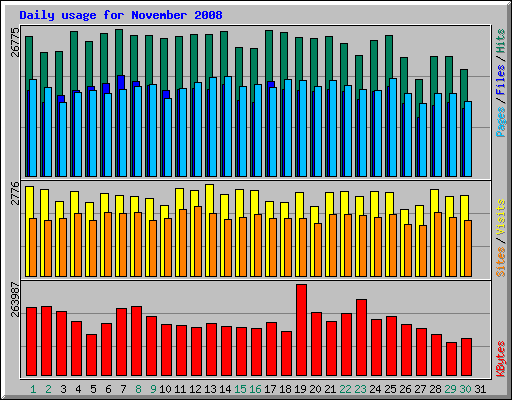Click the green Hits bar for day 7

119,52
